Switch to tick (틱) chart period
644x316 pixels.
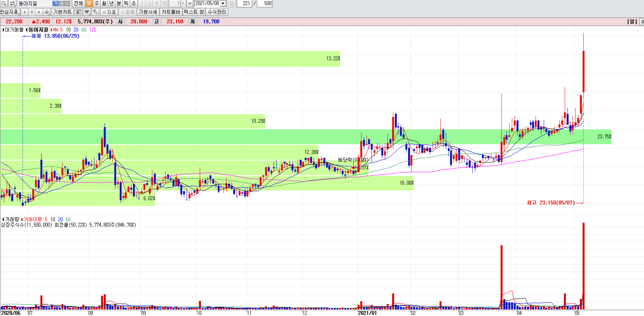tap(126, 3)
